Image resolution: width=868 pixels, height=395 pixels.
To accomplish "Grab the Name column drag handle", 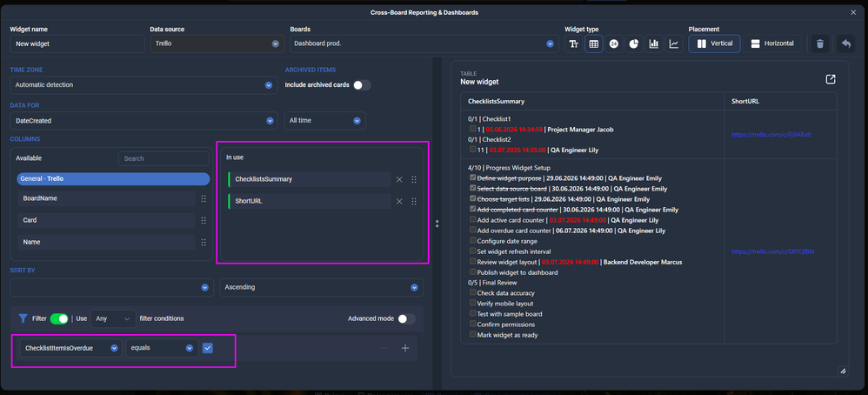I will (x=204, y=242).
